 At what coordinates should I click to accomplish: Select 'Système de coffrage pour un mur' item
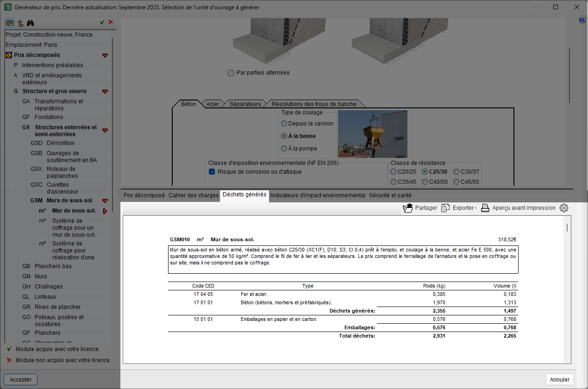click(x=74, y=228)
